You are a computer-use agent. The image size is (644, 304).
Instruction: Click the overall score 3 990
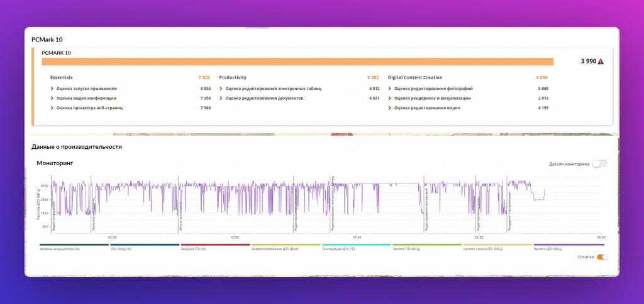tap(588, 62)
